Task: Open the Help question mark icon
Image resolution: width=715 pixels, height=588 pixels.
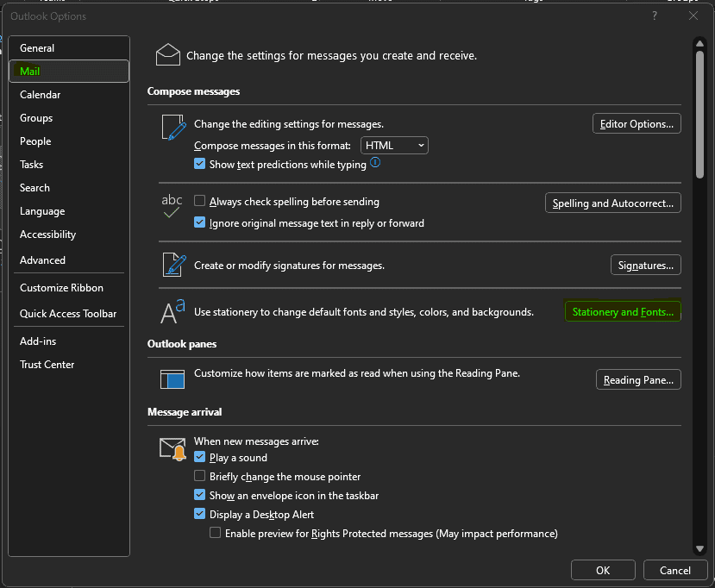Action: [655, 16]
